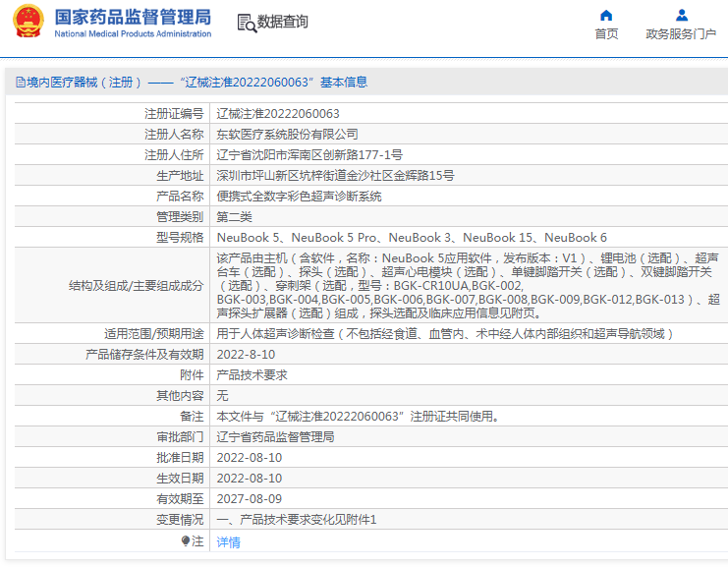Click address 辽宁省沈阳市浑南区创新路177-1号
Screen dimensions: 728x567
point(309,155)
